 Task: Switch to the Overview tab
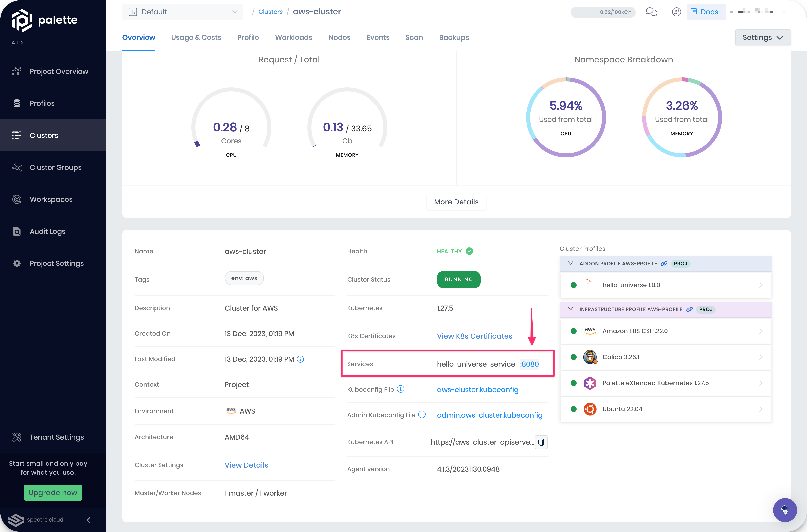[x=138, y=37]
